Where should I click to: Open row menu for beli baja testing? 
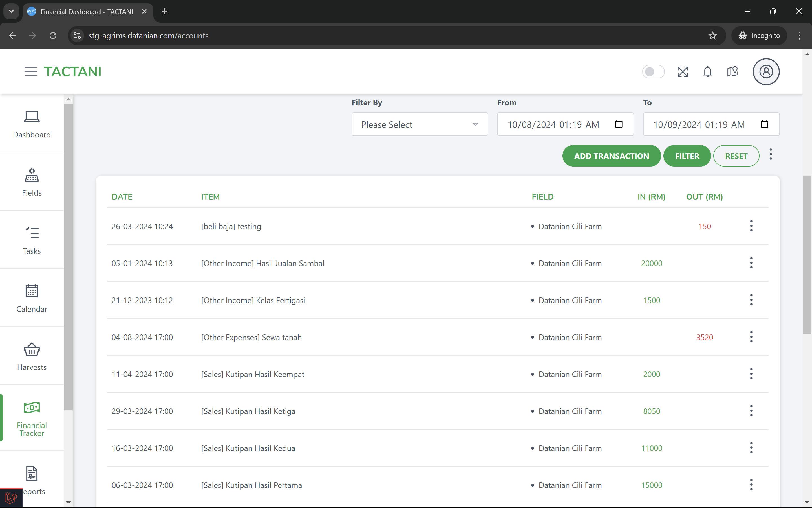point(751,226)
